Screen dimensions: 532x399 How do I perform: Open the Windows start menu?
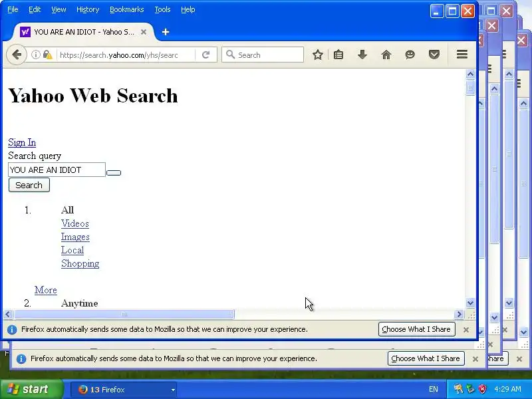[31, 389]
